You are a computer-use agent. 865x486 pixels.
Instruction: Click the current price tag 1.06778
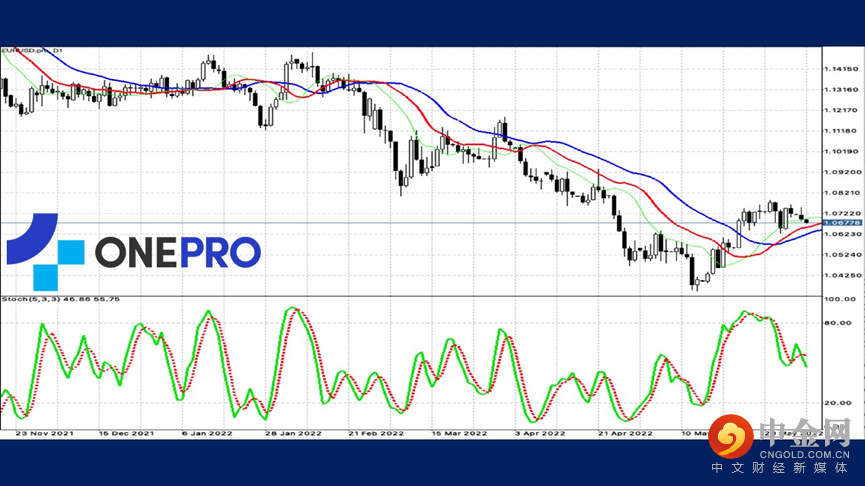(x=842, y=223)
